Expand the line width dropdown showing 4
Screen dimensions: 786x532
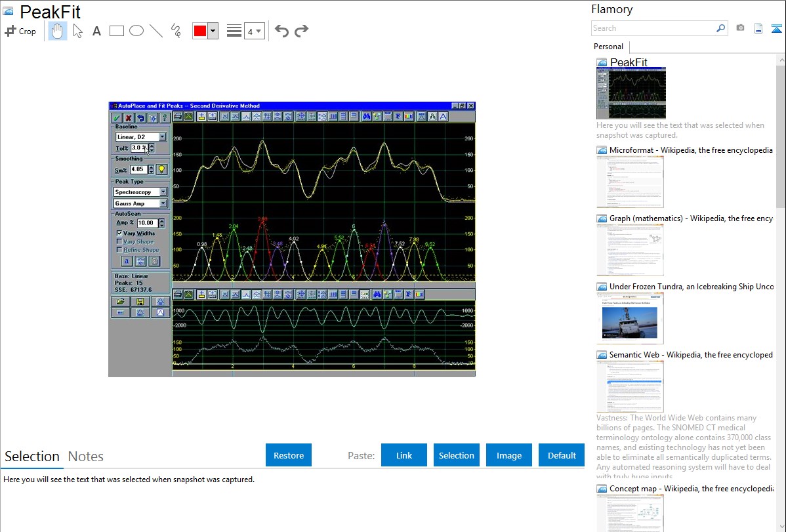(255, 31)
